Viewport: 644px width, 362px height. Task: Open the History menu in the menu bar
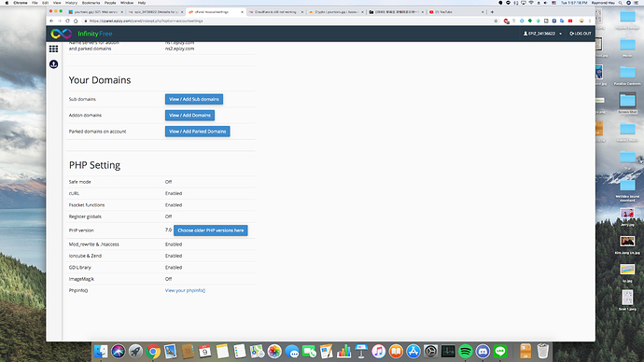point(72,3)
